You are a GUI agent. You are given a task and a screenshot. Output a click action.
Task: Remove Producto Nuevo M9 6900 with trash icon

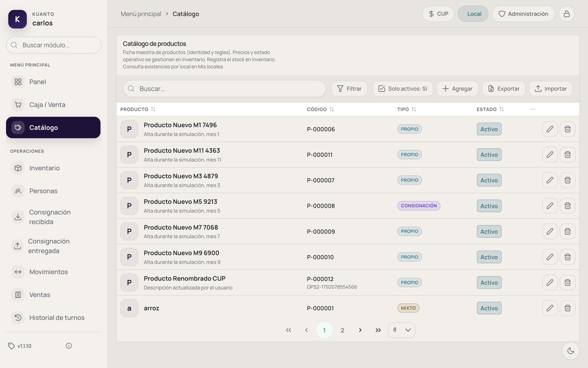point(567,257)
